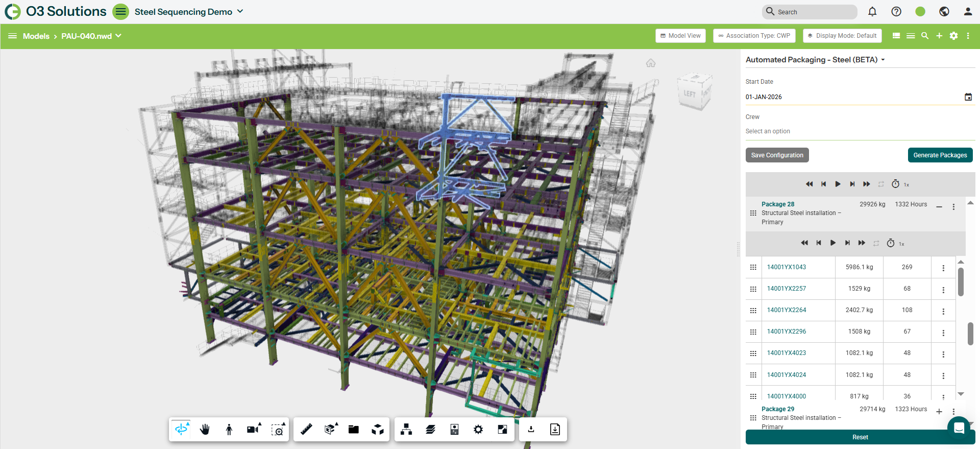This screenshot has height=449, width=980.
Task: Open the model browser tree
Action: [x=406, y=430]
